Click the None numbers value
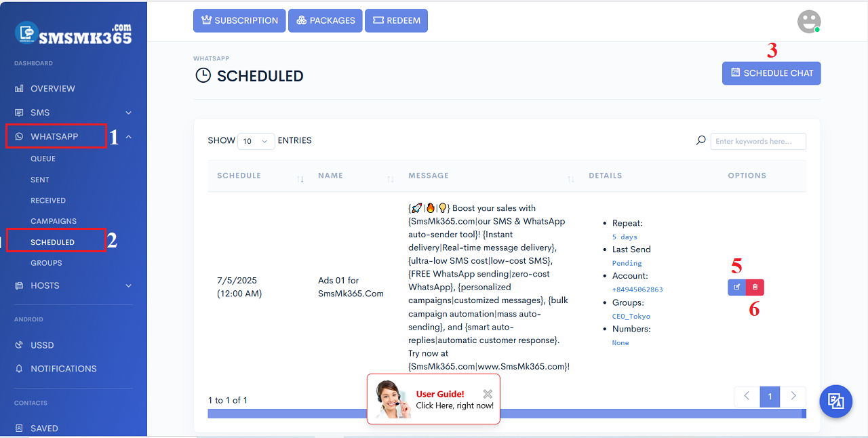This screenshot has width=868, height=438. pos(620,342)
